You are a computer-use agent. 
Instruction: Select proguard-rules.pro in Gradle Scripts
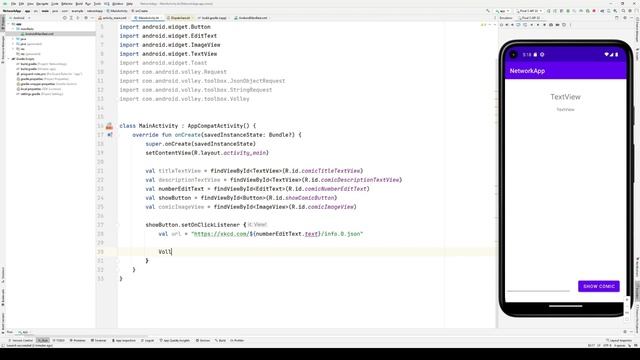click(49, 74)
